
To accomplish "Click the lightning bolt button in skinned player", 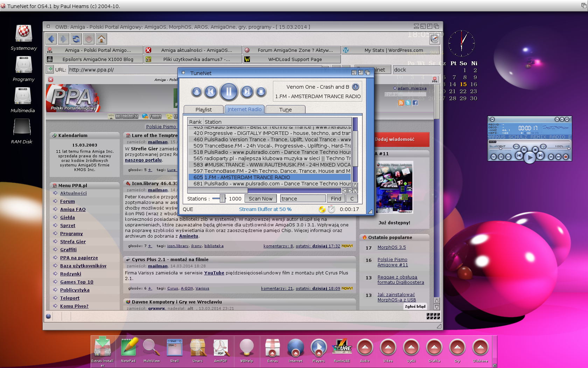I will coord(493,157).
